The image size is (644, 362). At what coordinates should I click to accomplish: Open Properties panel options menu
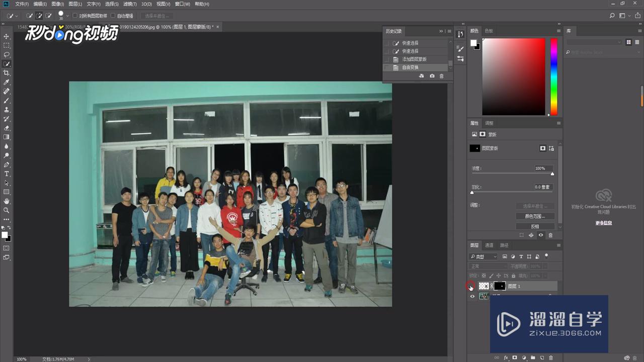pos(558,123)
